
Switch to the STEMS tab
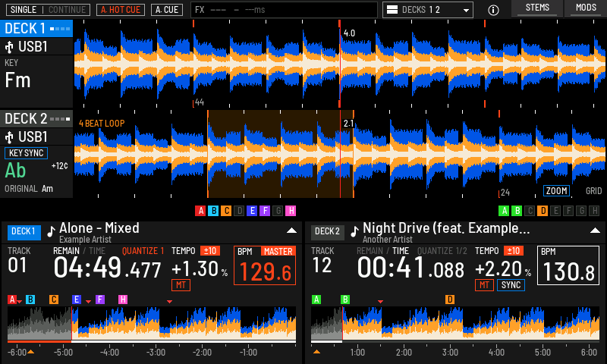tap(537, 8)
